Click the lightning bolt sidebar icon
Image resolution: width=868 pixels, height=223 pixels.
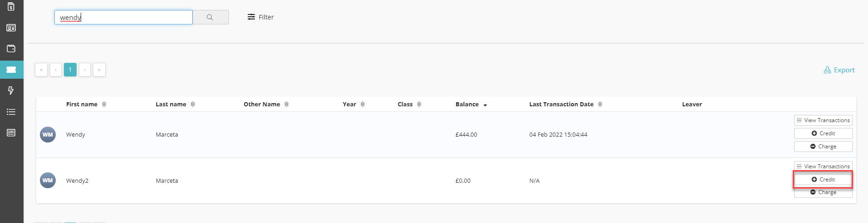[x=11, y=90]
